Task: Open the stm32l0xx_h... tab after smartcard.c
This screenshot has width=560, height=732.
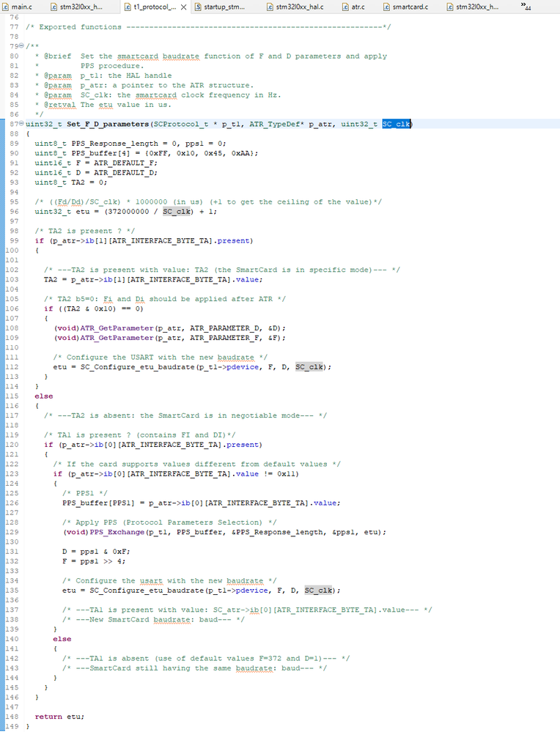Action: pos(472,7)
